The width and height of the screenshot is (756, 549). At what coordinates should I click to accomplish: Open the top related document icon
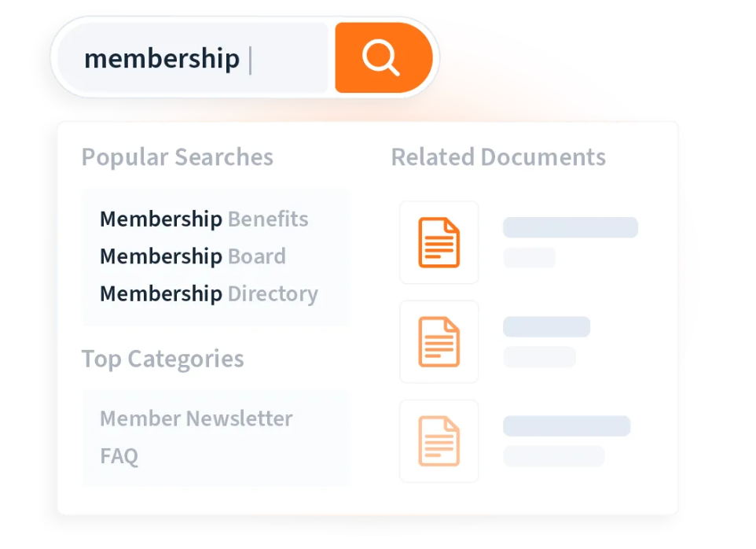coord(439,242)
